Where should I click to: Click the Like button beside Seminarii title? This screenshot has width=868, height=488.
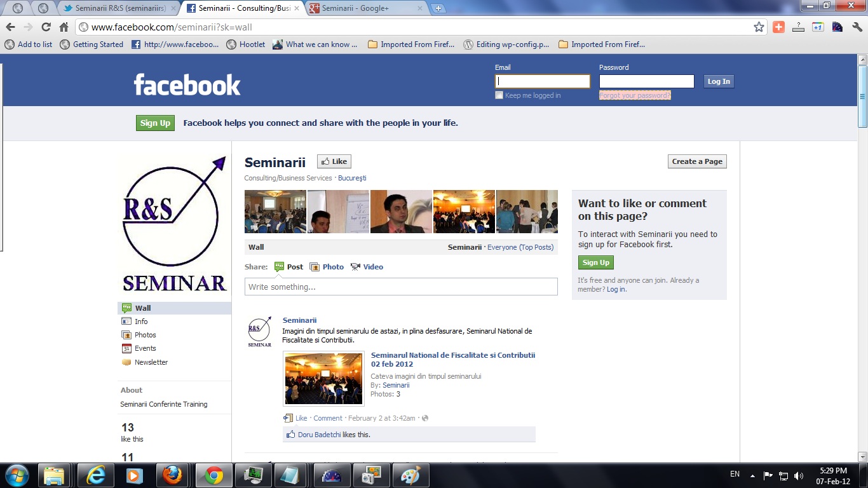coord(334,161)
